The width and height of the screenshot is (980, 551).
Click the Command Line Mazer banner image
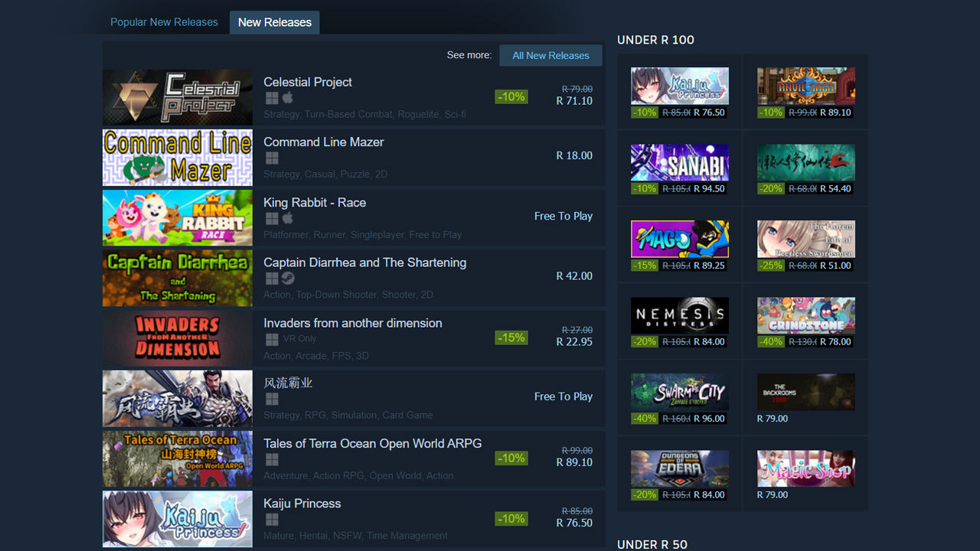point(178,158)
